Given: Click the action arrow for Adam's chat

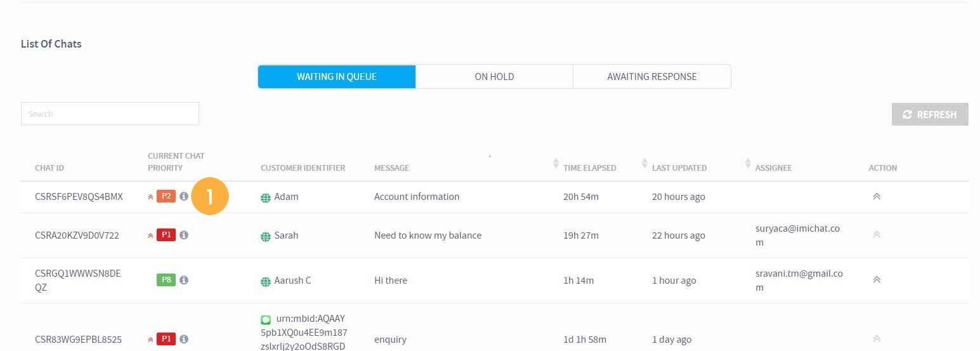Looking at the screenshot, I should coord(877,197).
